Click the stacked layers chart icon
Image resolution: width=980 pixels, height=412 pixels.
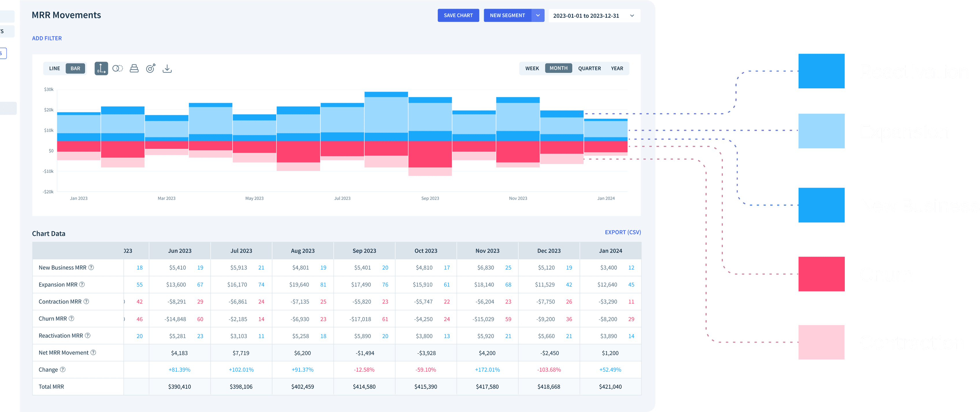click(134, 68)
